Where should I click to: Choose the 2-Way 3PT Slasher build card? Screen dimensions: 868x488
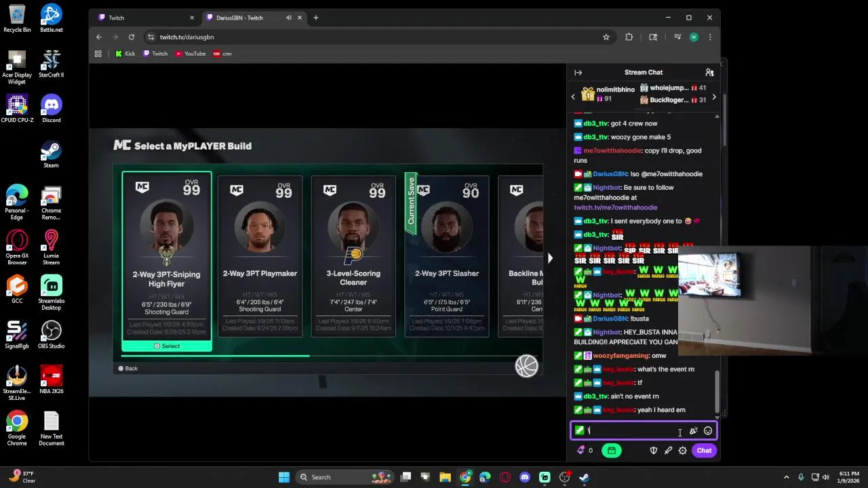(x=447, y=256)
